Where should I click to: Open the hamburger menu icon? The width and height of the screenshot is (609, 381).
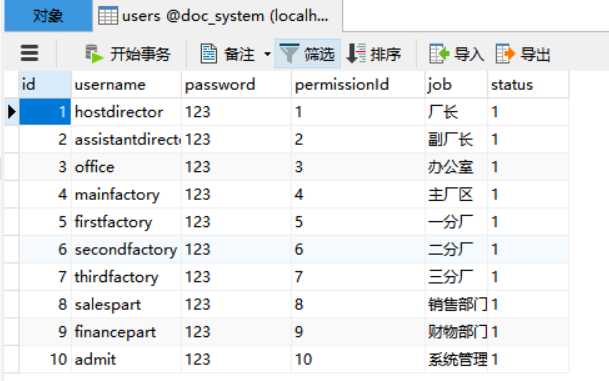29,53
